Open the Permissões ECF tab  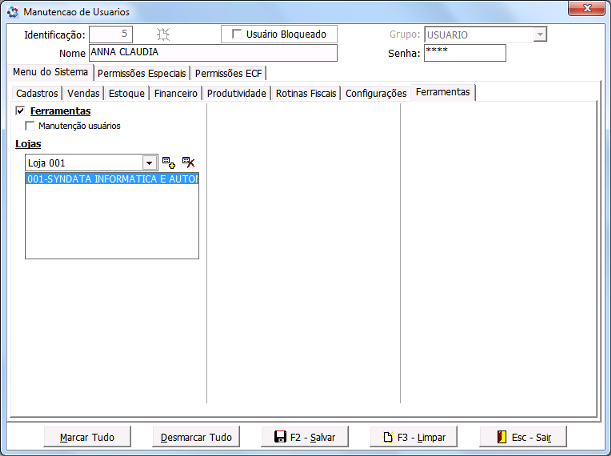(228, 73)
